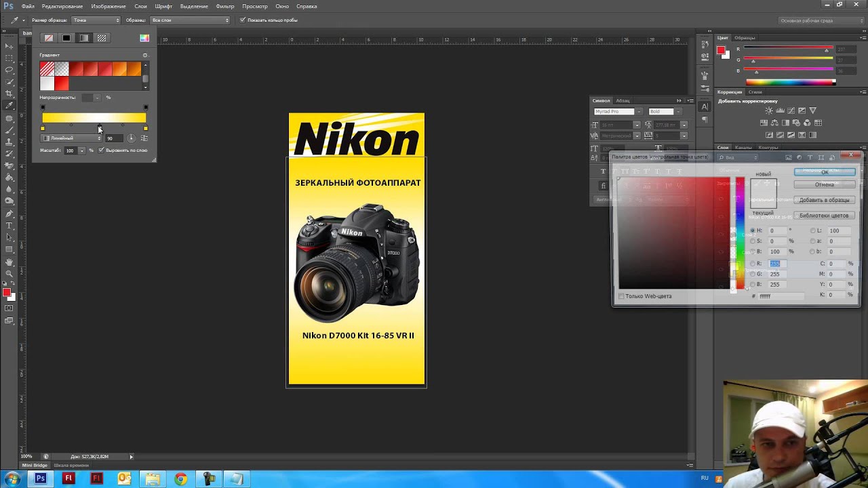868x488 pixels.
Task: Choose the solid color fill type icon
Action: click(x=66, y=38)
